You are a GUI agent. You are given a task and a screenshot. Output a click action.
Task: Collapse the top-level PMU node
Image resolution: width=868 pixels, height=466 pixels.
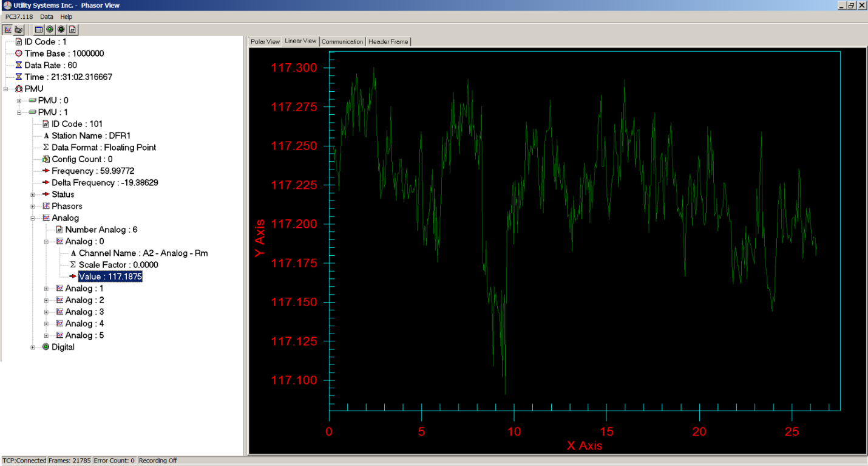pyautogui.click(x=6, y=89)
